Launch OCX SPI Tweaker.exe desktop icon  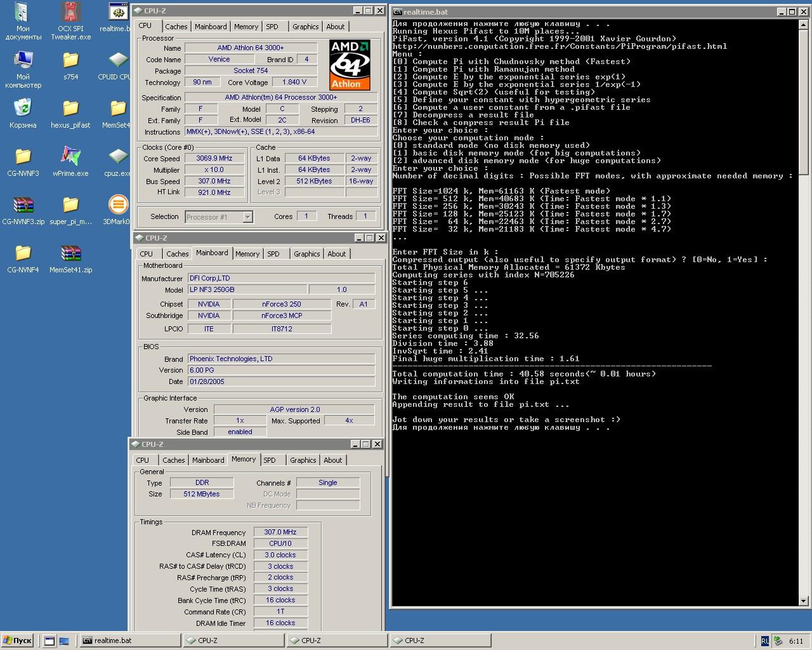[70, 21]
